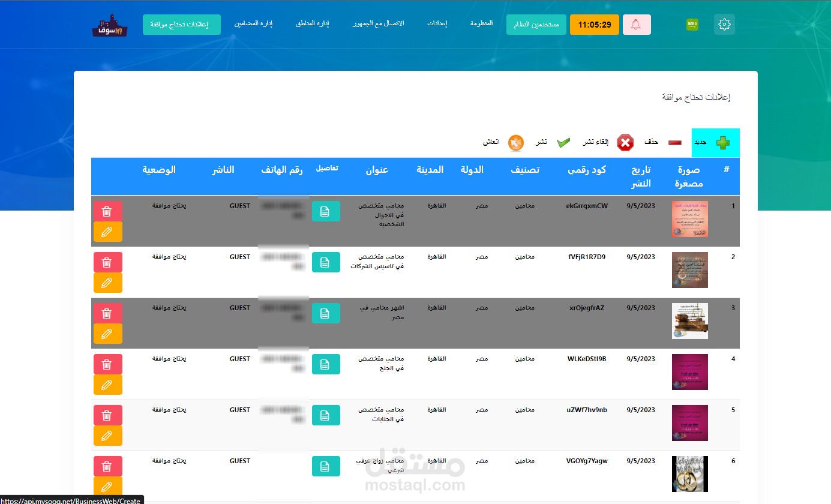Open the الاتصال مع الجمهور menu

[x=379, y=23]
